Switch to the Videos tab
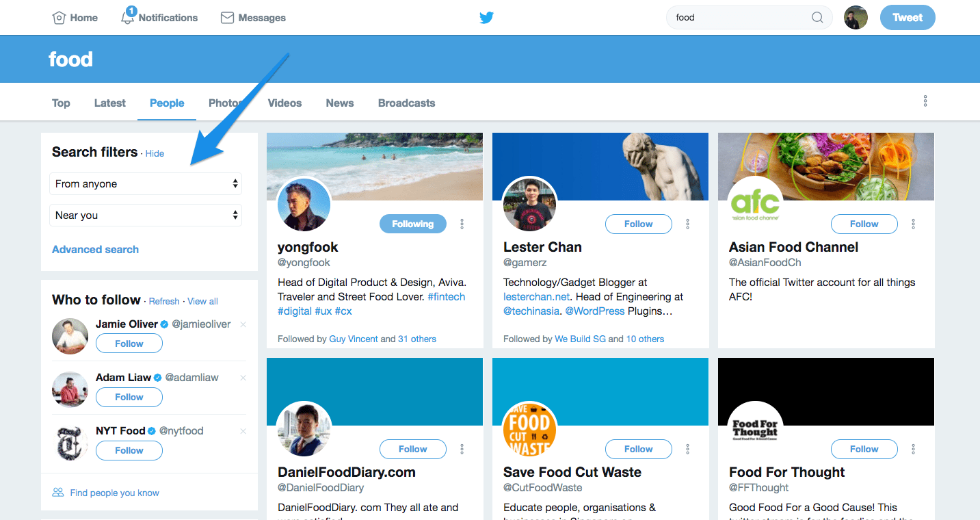The image size is (980, 520). point(284,103)
